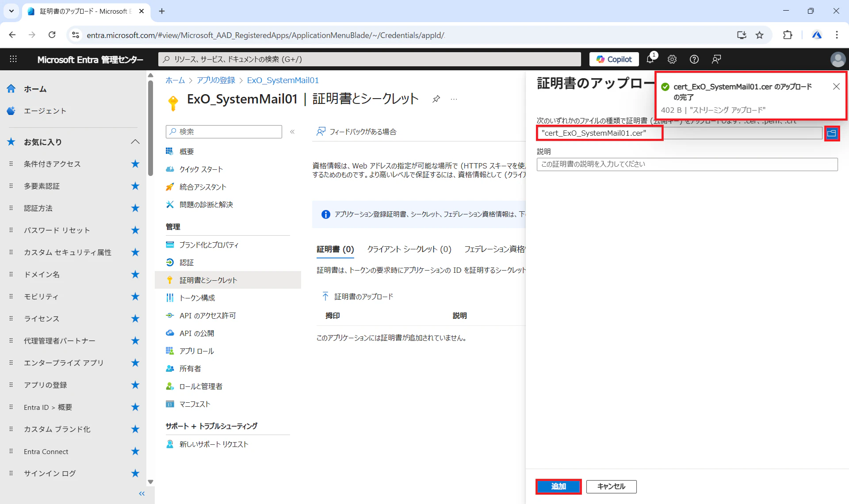Toggle the star next to 多要素認証
849x504 pixels.
click(x=135, y=186)
